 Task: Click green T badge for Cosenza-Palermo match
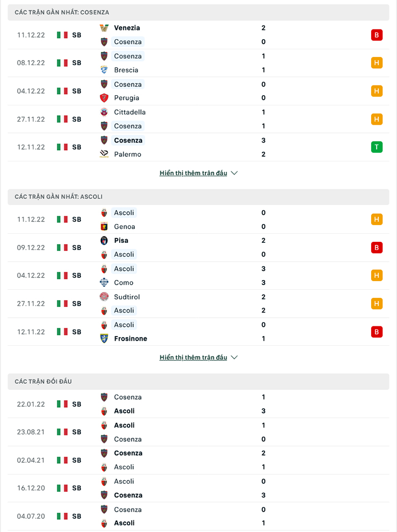377,147
